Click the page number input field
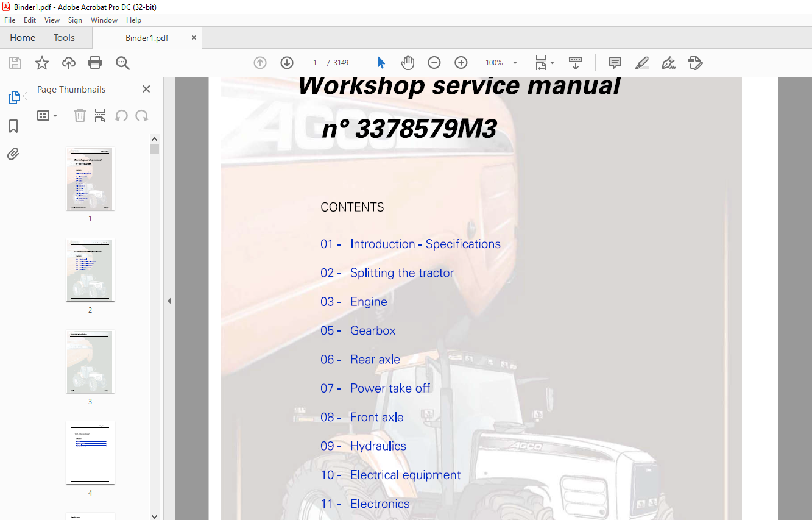Image resolution: width=812 pixels, height=520 pixels. (x=314, y=63)
